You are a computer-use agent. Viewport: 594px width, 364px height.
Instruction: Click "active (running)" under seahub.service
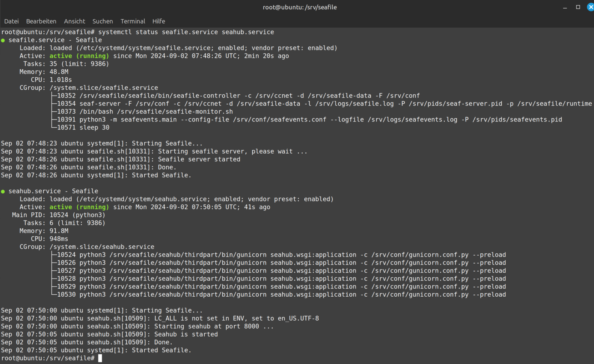pyautogui.click(x=79, y=207)
